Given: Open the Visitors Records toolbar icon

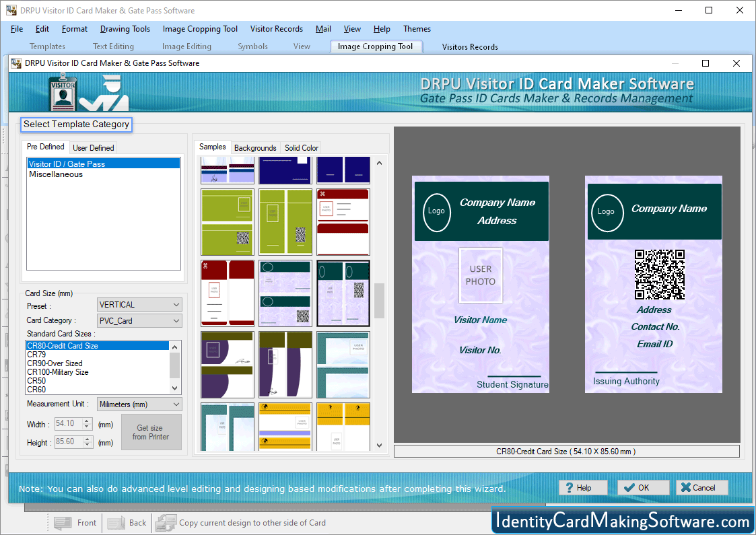Looking at the screenshot, I should coord(469,46).
